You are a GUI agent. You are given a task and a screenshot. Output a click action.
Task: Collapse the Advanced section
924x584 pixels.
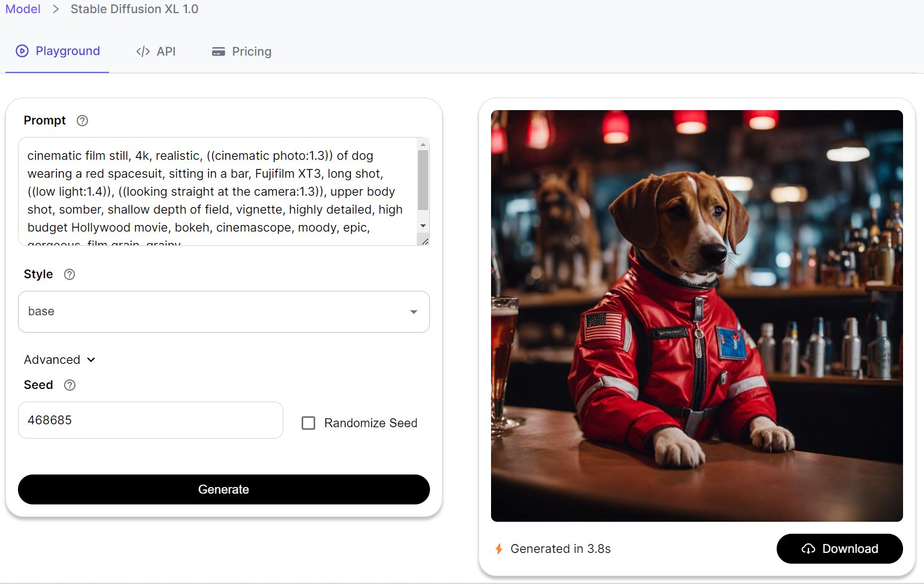(x=59, y=360)
